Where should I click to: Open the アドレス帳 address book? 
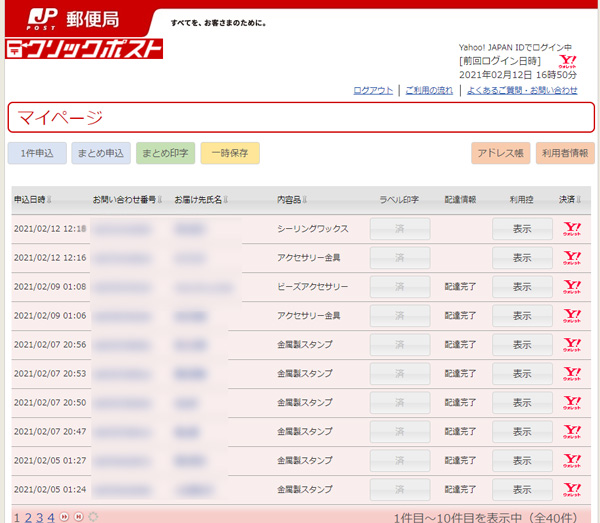pyautogui.click(x=500, y=153)
